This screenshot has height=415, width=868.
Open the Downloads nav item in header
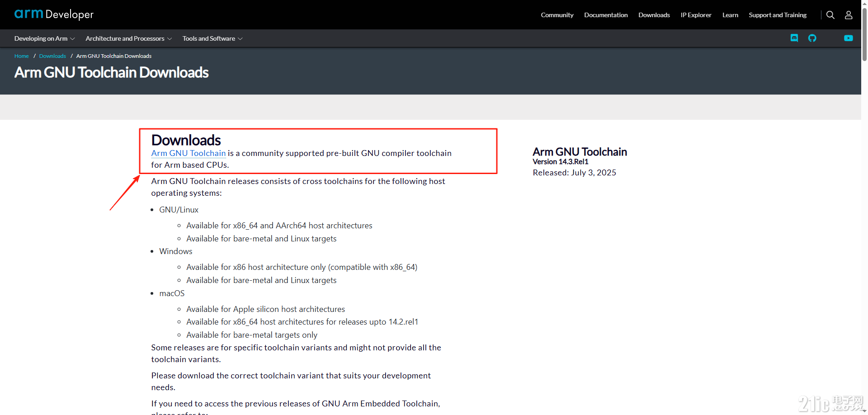click(654, 15)
